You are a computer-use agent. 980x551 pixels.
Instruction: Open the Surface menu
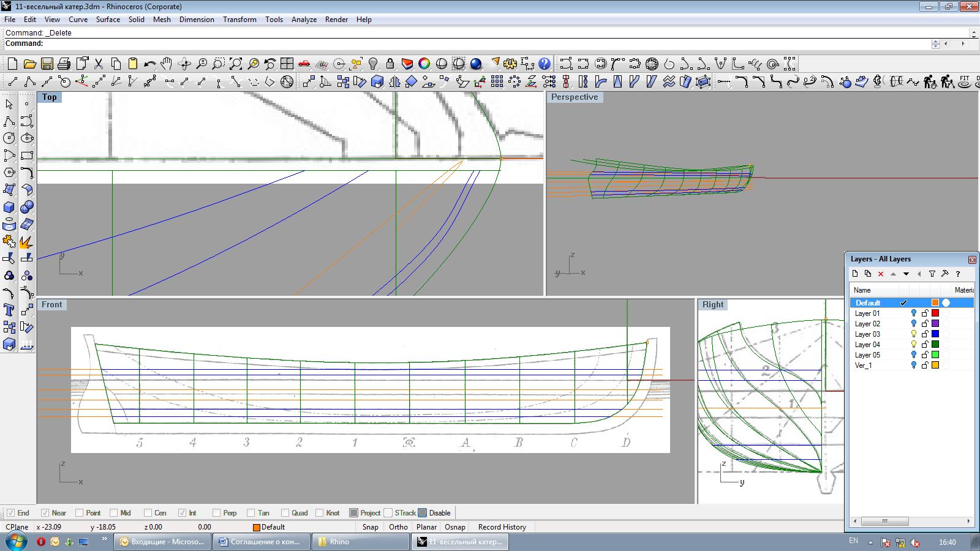click(108, 20)
